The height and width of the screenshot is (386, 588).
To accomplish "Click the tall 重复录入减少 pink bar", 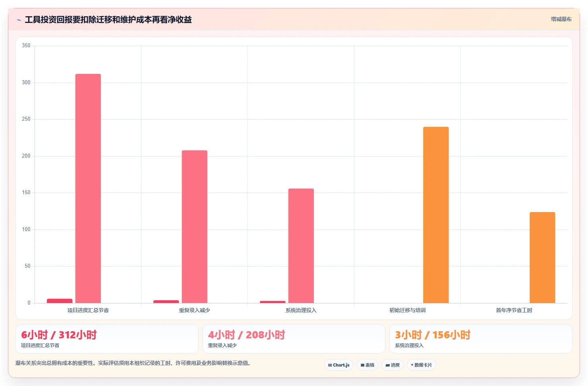I will 195,227.
